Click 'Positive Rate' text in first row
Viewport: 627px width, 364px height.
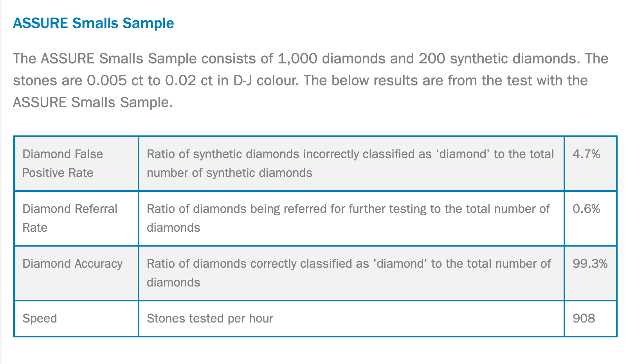[x=58, y=173]
